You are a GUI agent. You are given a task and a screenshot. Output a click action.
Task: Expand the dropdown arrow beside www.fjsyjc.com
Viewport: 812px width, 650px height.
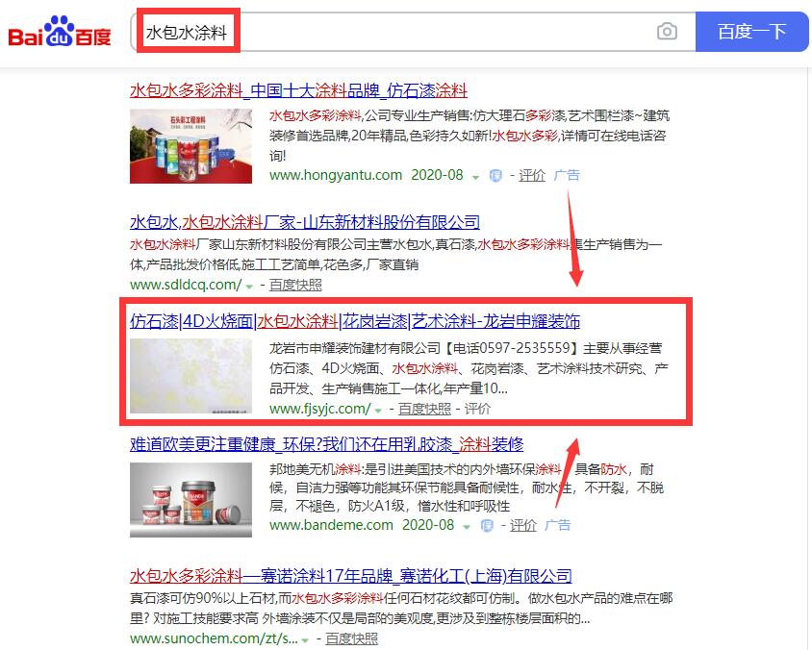[378, 411]
